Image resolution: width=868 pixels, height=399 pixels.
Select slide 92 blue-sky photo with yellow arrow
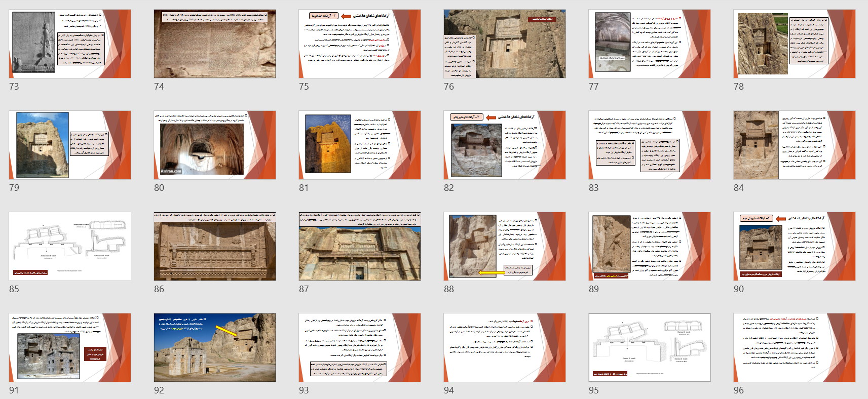click(x=215, y=347)
